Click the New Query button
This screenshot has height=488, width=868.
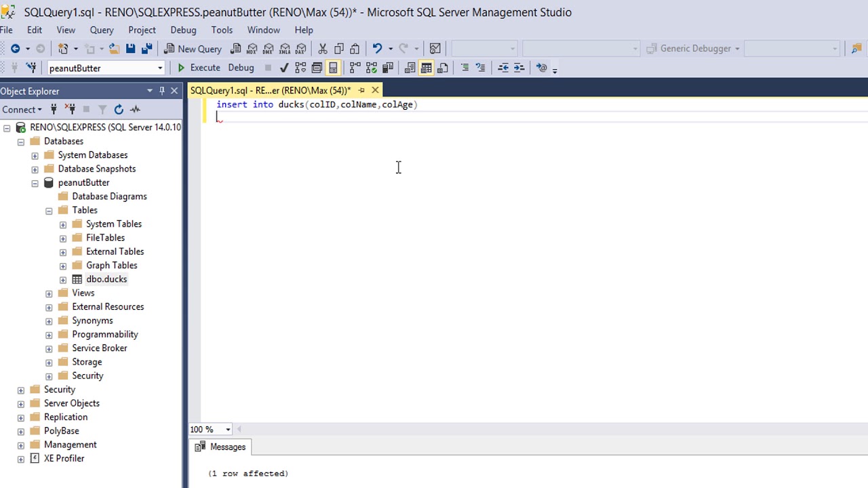(x=193, y=49)
